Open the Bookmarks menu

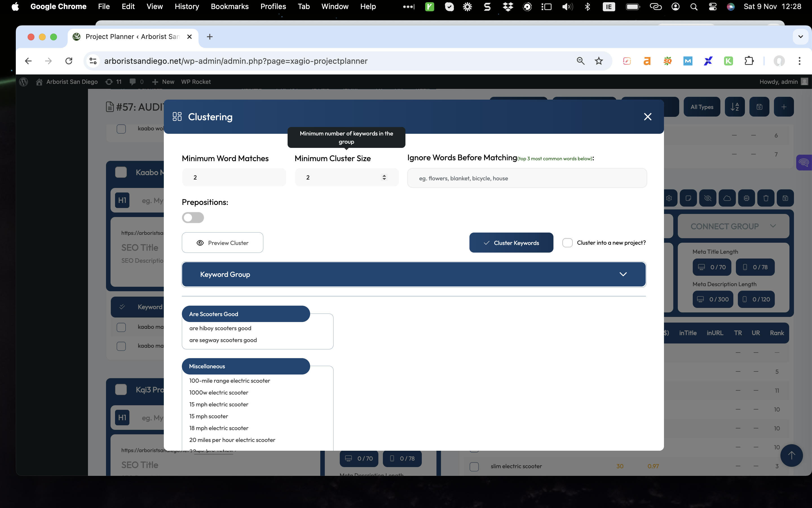click(x=230, y=6)
